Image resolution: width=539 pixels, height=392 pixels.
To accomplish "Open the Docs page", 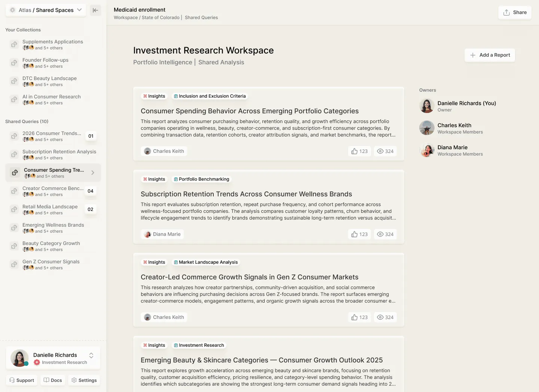I will [x=53, y=380].
